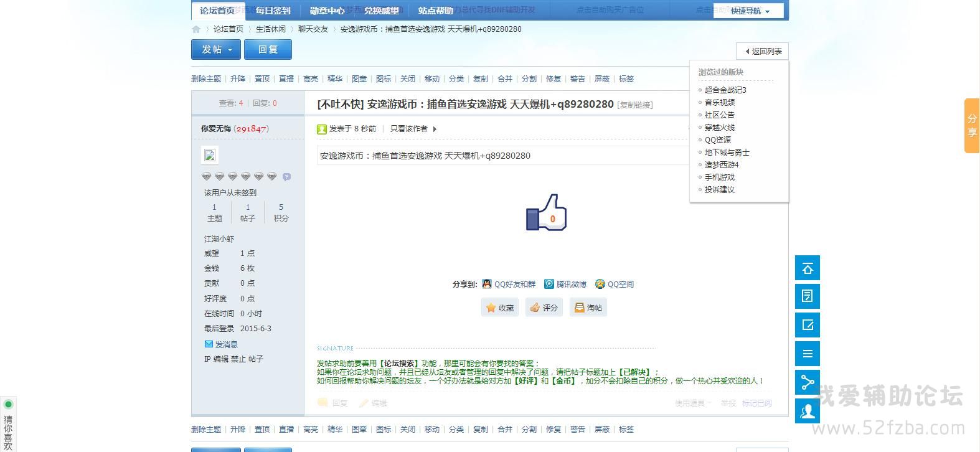Open the 发帖 dropdown button

pos(216,49)
